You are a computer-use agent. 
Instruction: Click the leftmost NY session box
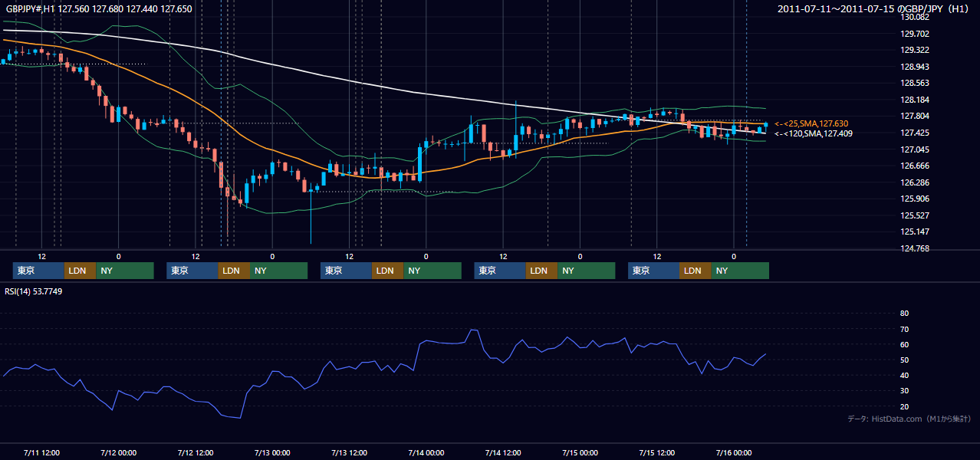pyautogui.click(x=125, y=271)
